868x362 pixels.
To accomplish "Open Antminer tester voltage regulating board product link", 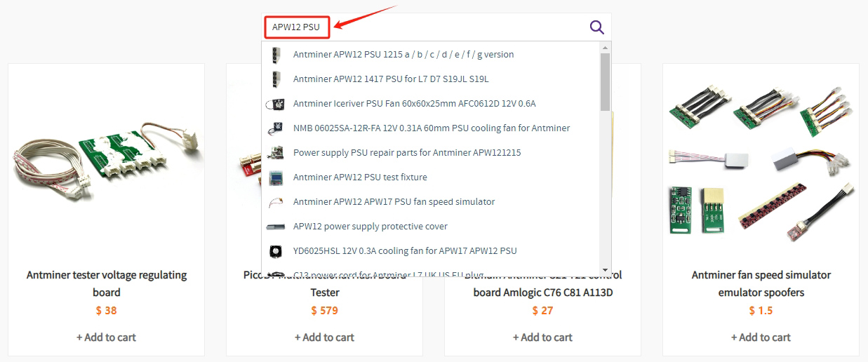I will (x=106, y=283).
